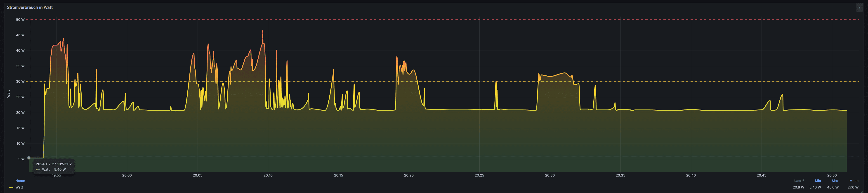Click the 27.0 W mean value in legend
Screen dimensions: 868x193
[x=853, y=187]
